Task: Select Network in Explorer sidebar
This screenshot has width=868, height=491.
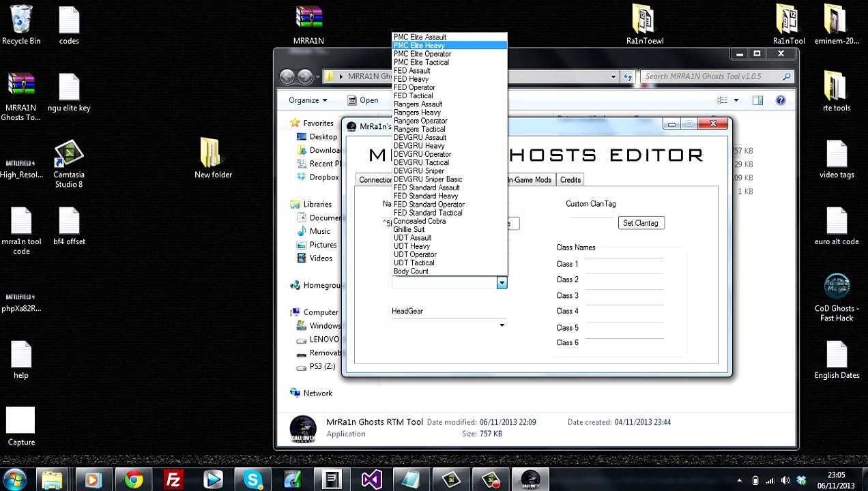Action: (311, 393)
